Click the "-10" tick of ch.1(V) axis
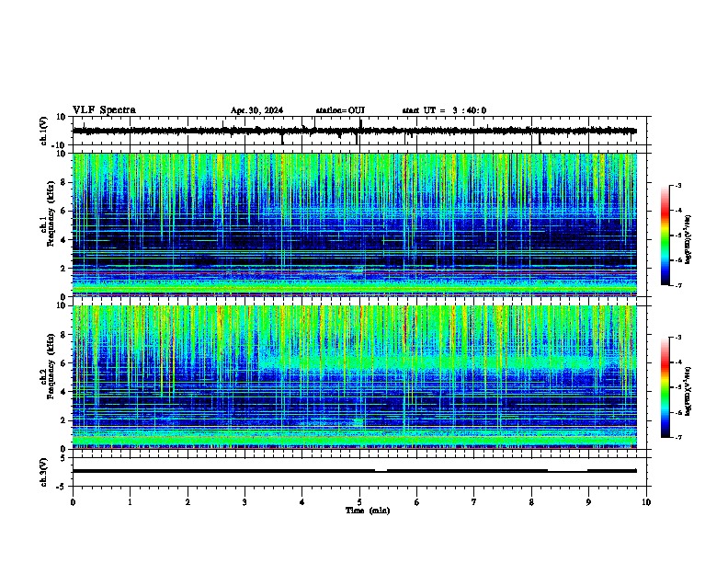The height and width of the screenshot is (563, 728). coord(60,145)
